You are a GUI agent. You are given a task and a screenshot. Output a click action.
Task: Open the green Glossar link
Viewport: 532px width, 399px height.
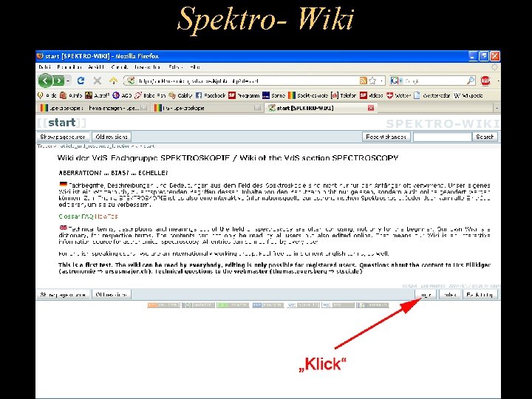pos(69,216)
